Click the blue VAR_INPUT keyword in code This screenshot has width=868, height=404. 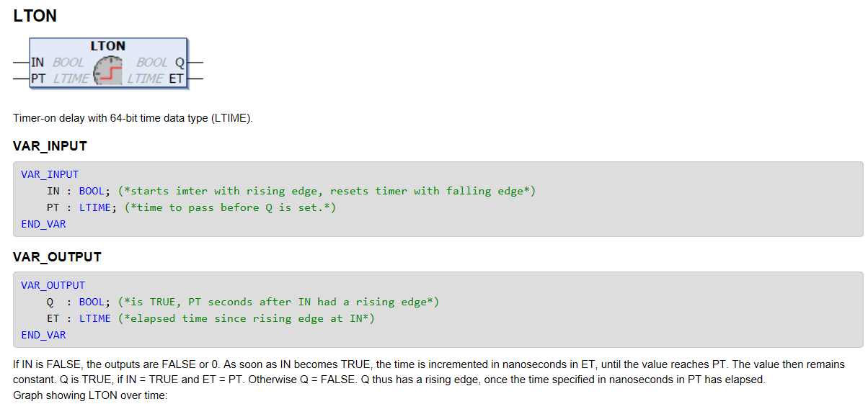point(50,174)
